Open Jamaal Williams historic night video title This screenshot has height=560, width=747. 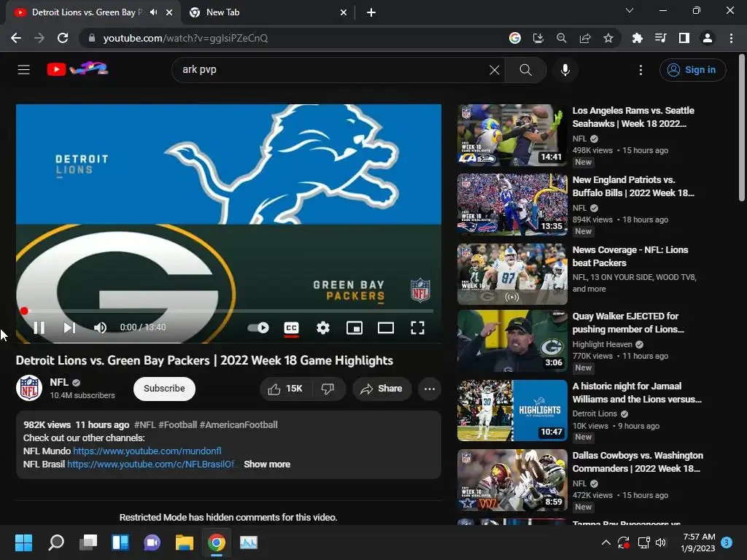tap(637, 392)
